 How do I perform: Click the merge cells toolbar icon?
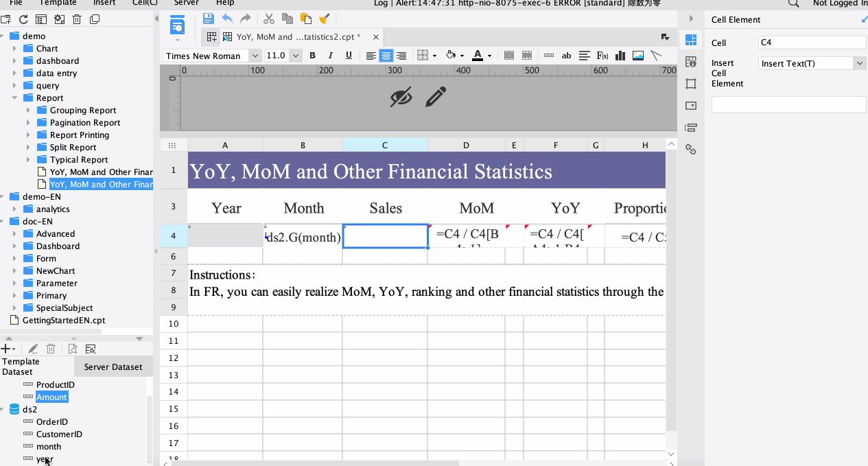(508, 56)
